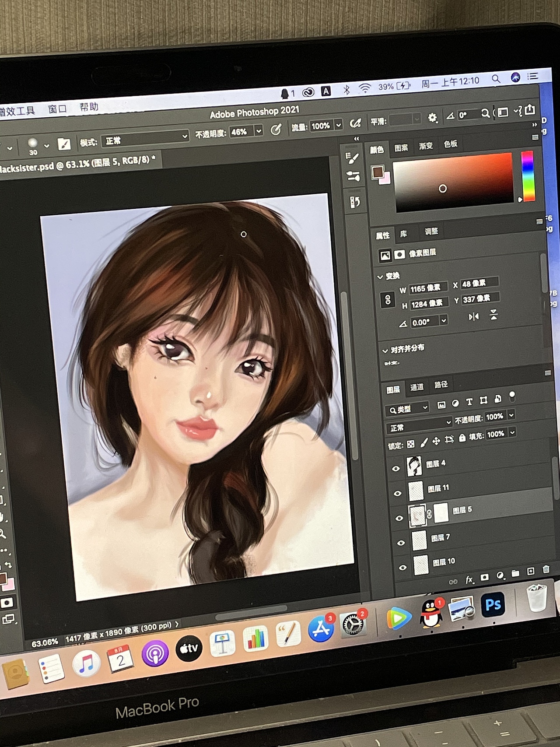Lock all with padlock icon
Screen dimensions: 560x747
[x=462, y=438]
